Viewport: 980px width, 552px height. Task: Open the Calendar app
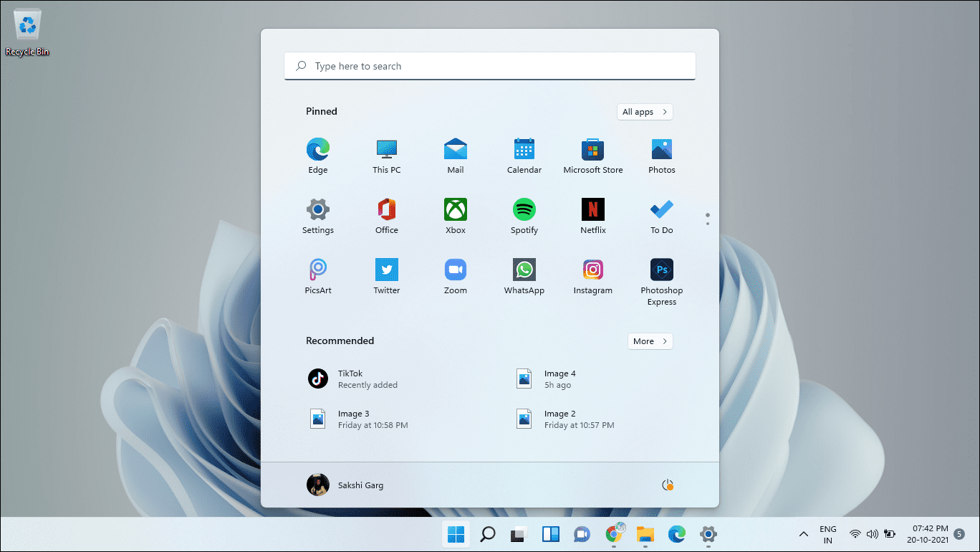click(524, 151)
